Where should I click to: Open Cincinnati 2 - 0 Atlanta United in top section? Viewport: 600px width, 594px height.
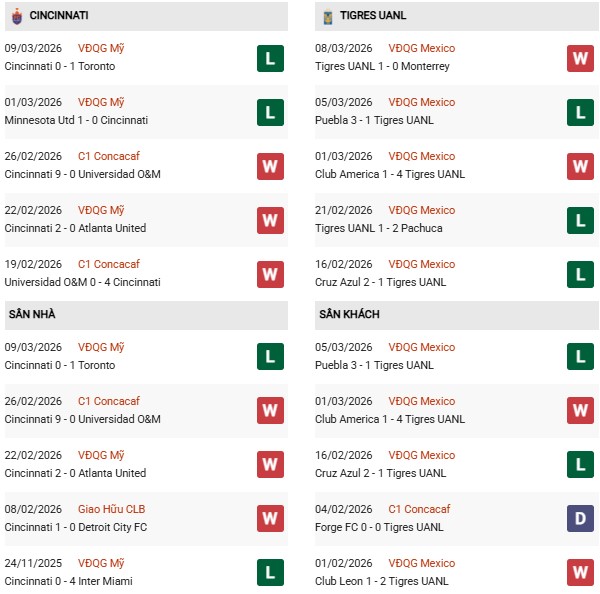point(75,228)
